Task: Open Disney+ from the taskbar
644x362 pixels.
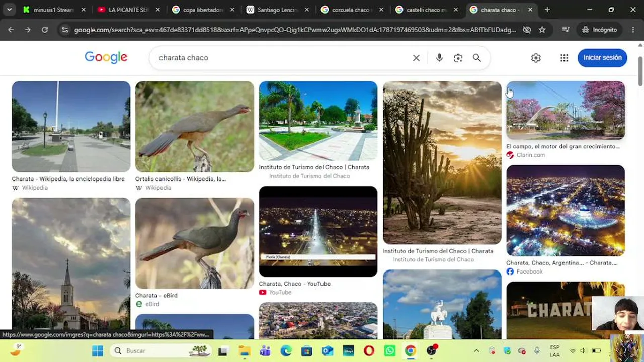Action: [x=348, y=351]
